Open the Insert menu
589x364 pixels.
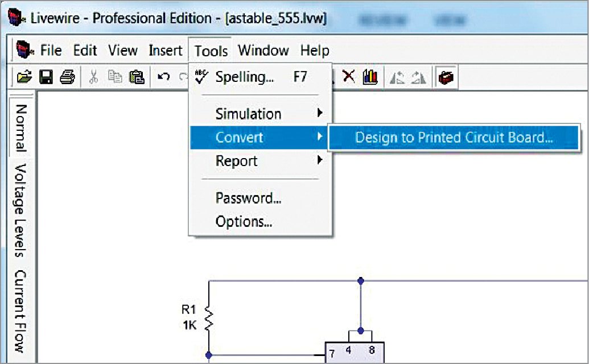(165, 51)
